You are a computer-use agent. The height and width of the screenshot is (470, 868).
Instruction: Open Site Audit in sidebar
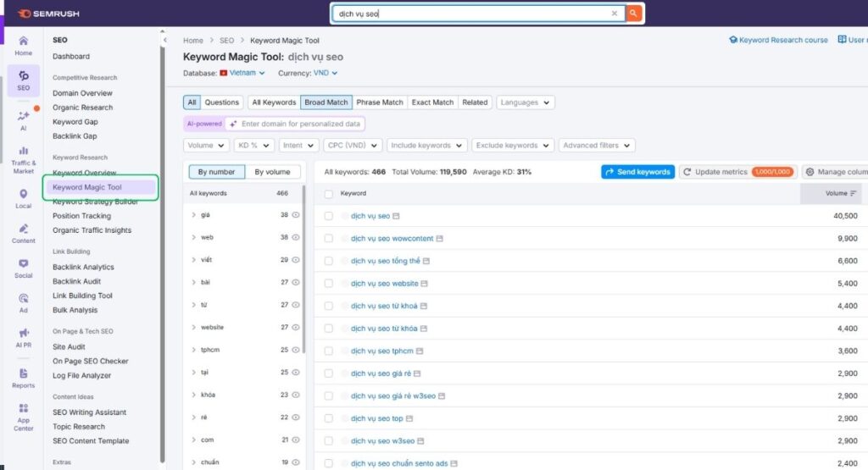tap(69, 346)
